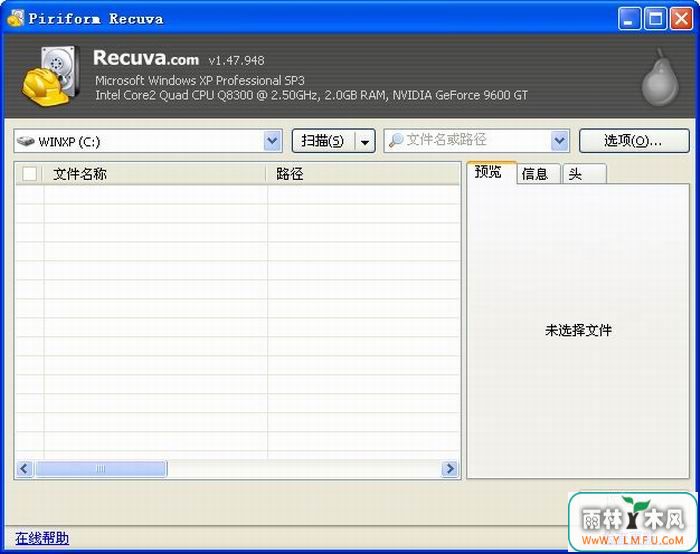Sort by 文件名称 column header
The height and width of the screenshot is (554, 700).
(154, 174)
